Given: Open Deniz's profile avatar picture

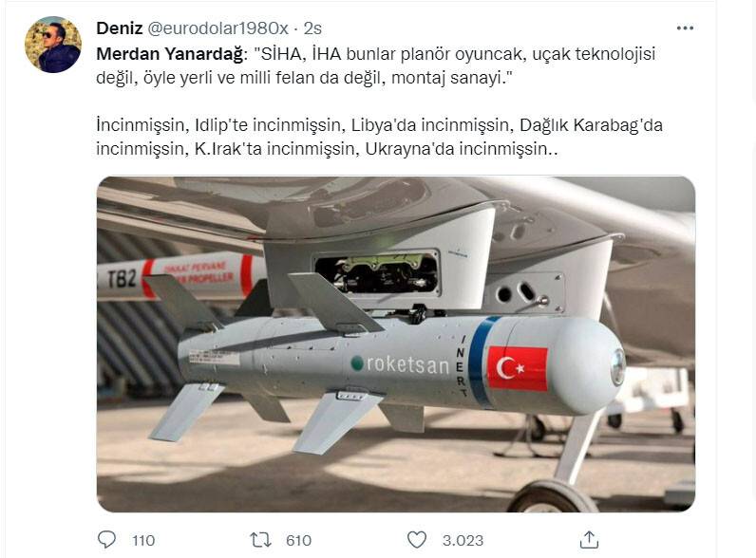Looking at the screenshot, I should coord(53,45).
